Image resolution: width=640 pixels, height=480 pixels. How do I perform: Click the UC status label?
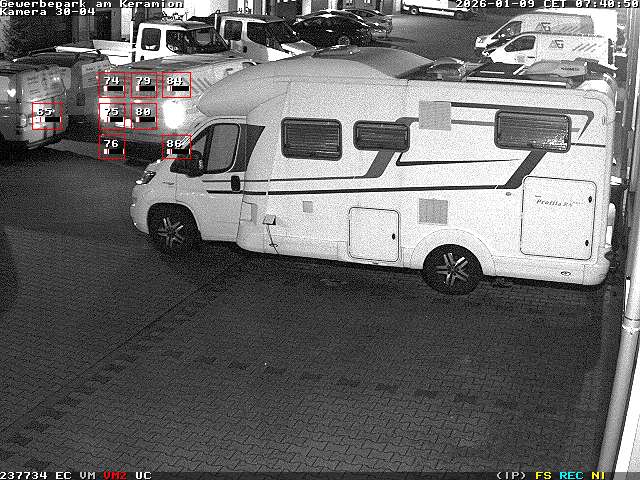(x=143, y=475)
